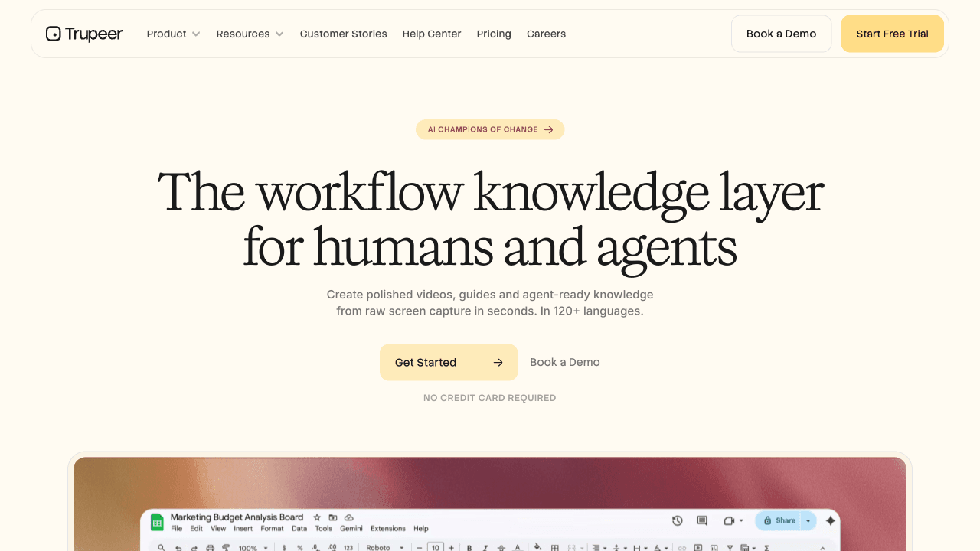Open the Gemini sparkle icon beside Share

click(x=830, y=520)
